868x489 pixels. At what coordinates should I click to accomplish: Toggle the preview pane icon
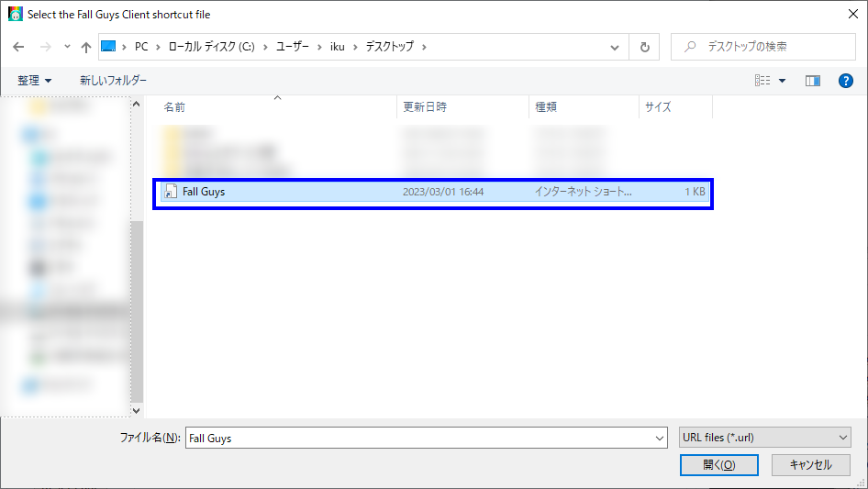coord(813,81)
